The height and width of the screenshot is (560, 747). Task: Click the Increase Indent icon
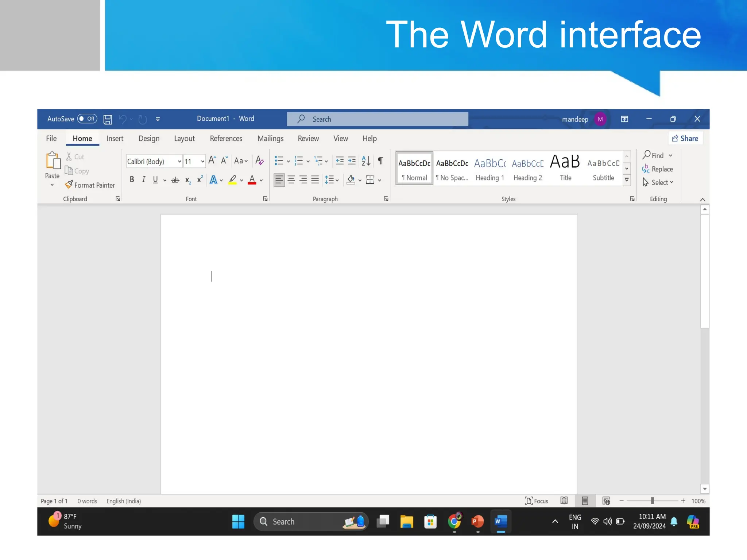point(352,160)
